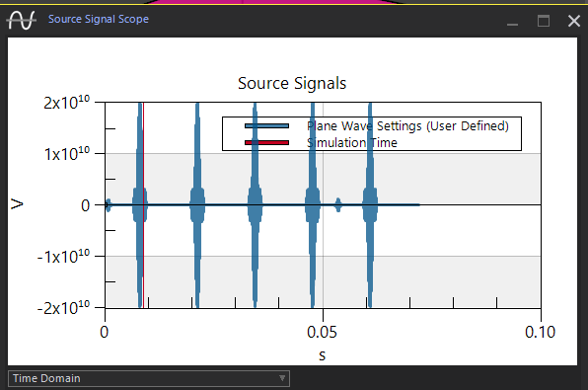Click the 0.10 x-axis tick label
Viewport: 588px width, 390px height.
tap(540, 332)
